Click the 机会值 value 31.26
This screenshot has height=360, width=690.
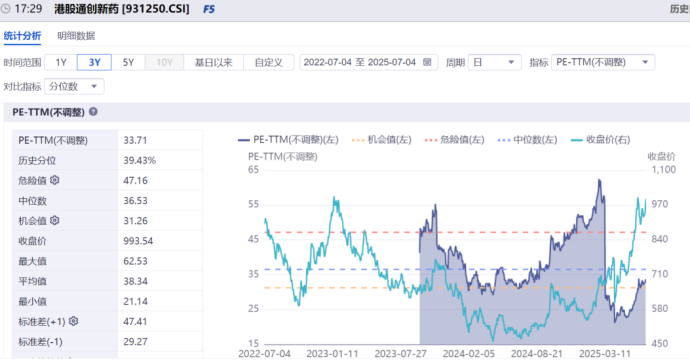click(x=136, y=221)
